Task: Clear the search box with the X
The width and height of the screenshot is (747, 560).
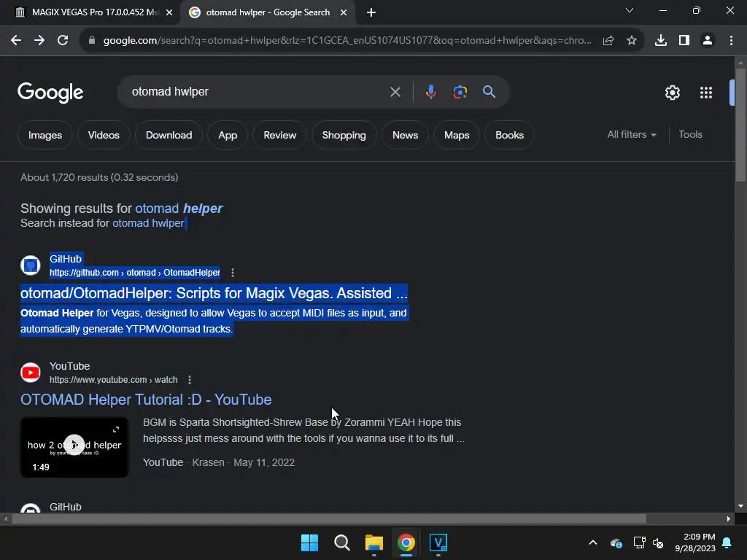Action: (395, 92)
